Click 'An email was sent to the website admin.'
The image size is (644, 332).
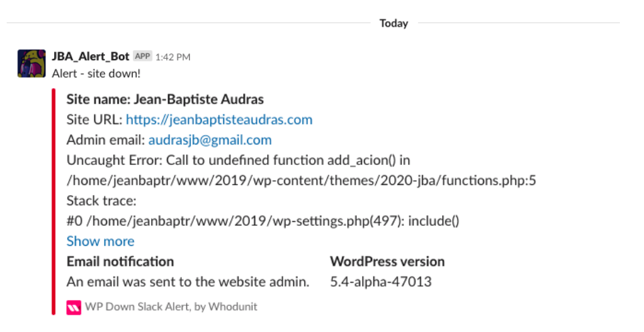click(188, 281)
